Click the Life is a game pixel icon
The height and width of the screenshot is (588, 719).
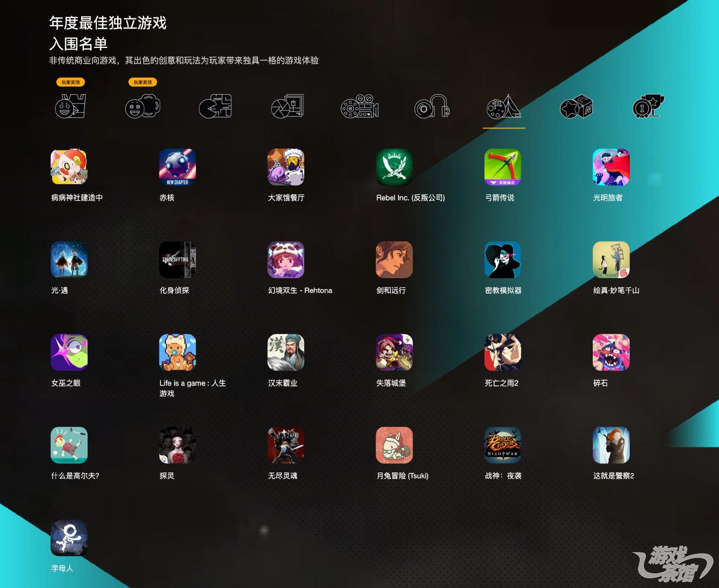click(177, 352)
